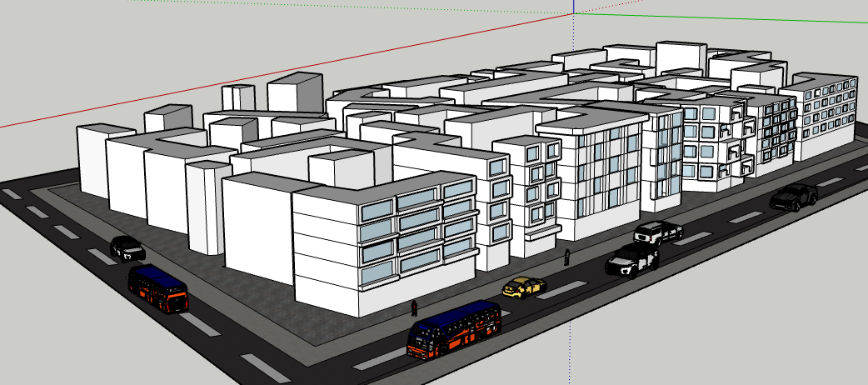Select the yellow car on the street
This screenshot has width=868, height=385.
tap(524, 287)
